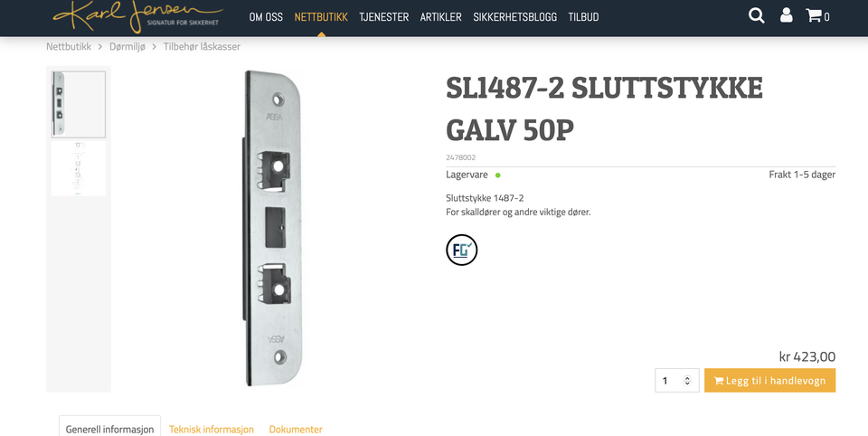The height and width of the screenshot is (436, 868).
Task: Go to Sikkerhetsblogg page
Action: click(514, 16)
